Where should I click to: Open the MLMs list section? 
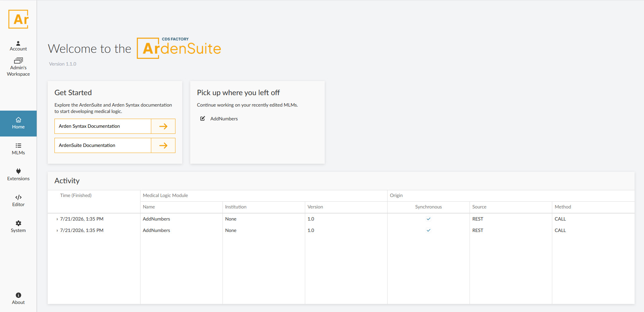pos(18,149)
